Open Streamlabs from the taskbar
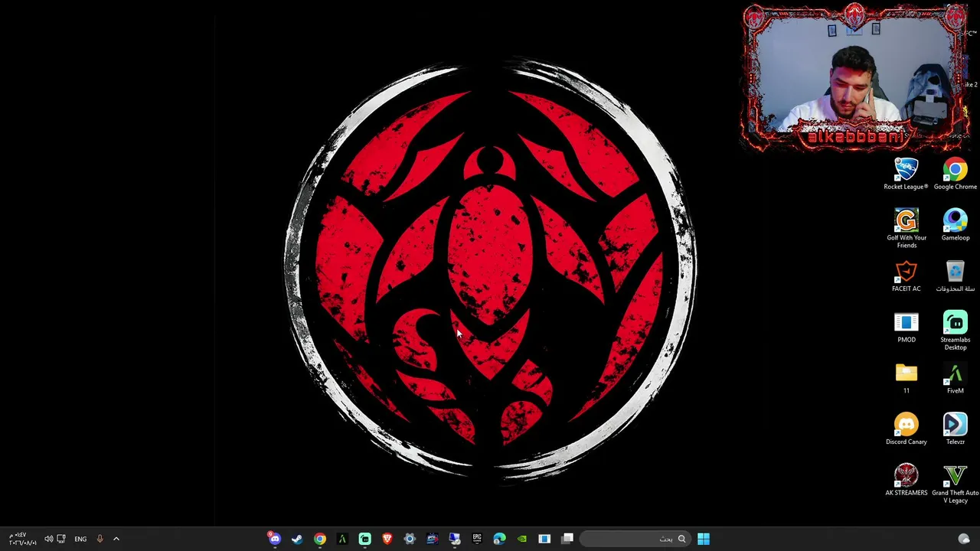Viewport: 980px width, 551px height. point(364,539)
